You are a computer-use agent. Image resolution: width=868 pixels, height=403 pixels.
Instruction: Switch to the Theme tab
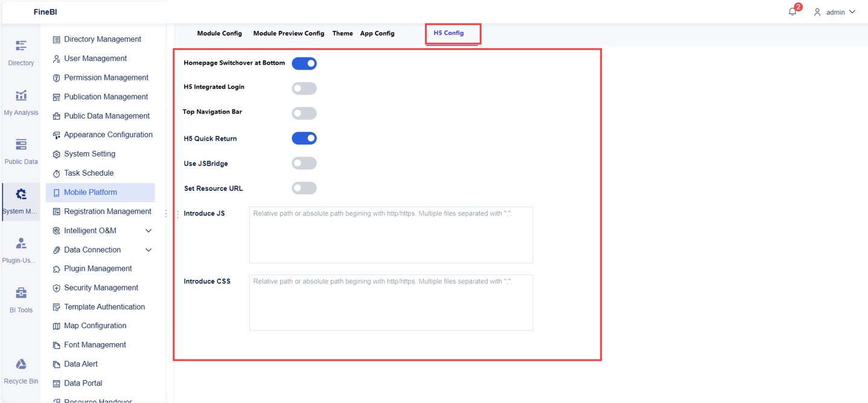[x=342, y=33]
